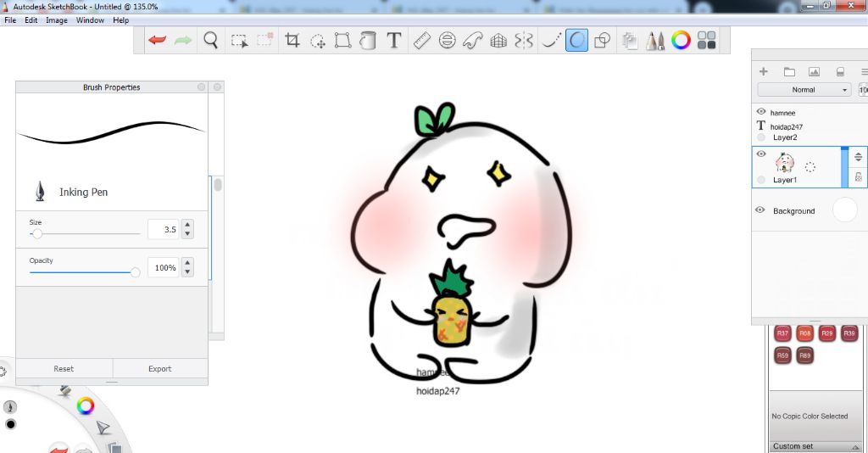Decrease brush Size with down arrow

coord(187,233)
